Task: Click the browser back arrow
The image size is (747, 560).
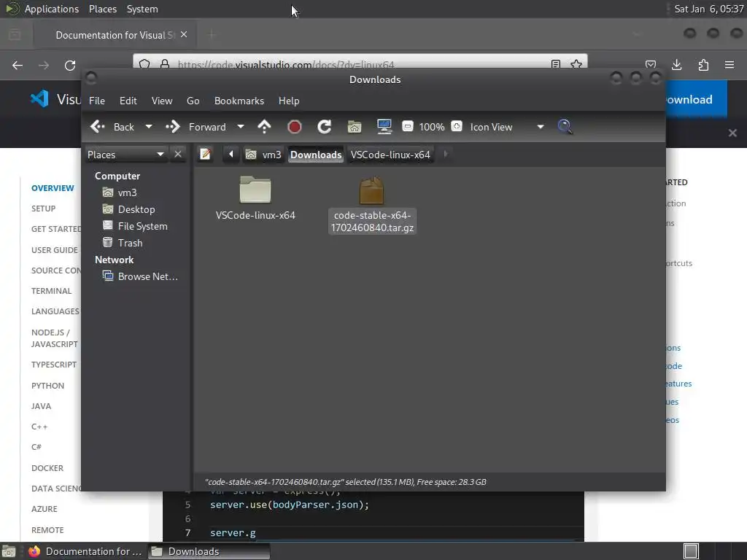Action: click(x=18, y=65)
